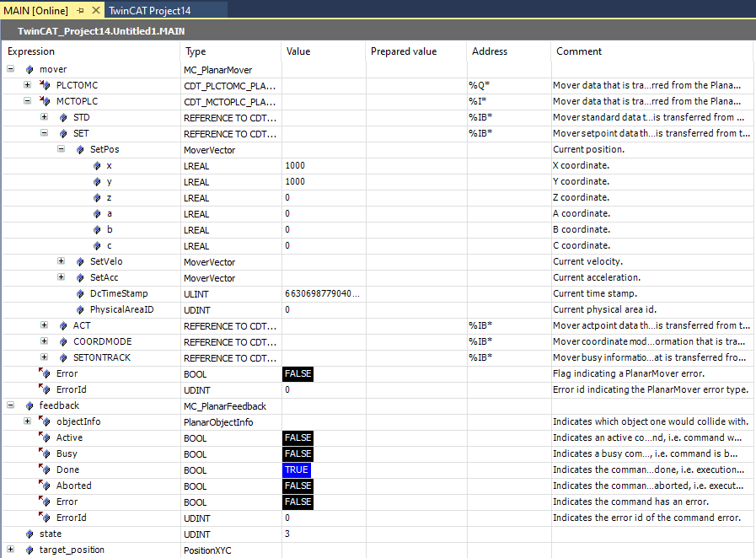The height and width of the screenshot is (558, 756).
Task: Close the MAIN [Online] tab
Action: coord(96,10)
